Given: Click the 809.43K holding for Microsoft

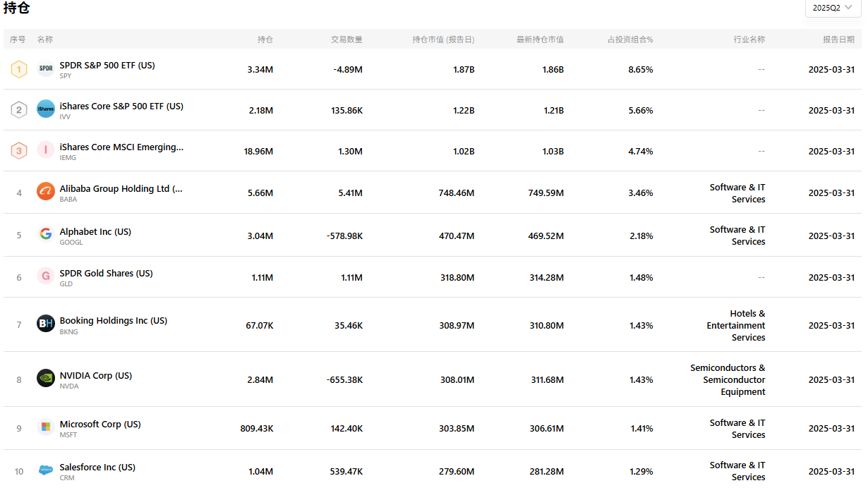Looking at the screenshot, I should (257, 429).
